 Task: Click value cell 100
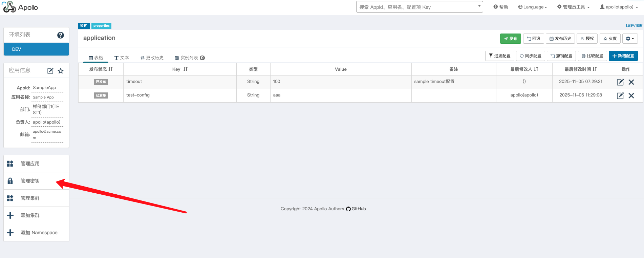(341, 82)
